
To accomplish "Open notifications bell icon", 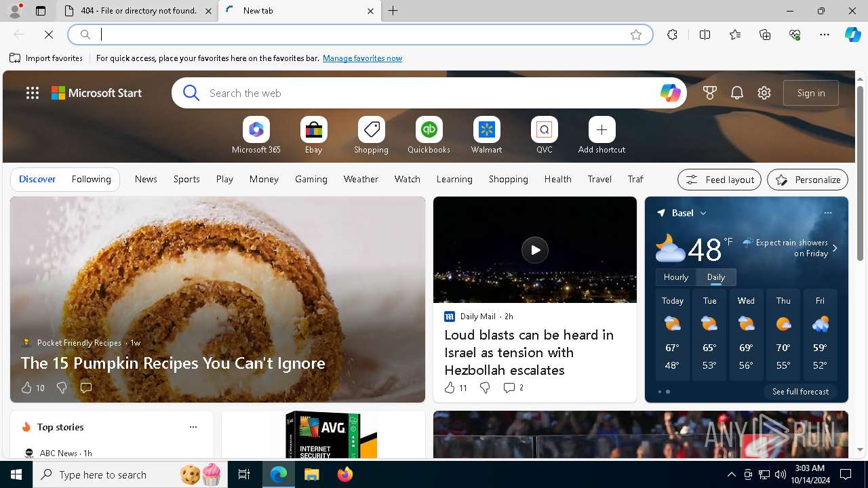I will (x=737, y=93).
